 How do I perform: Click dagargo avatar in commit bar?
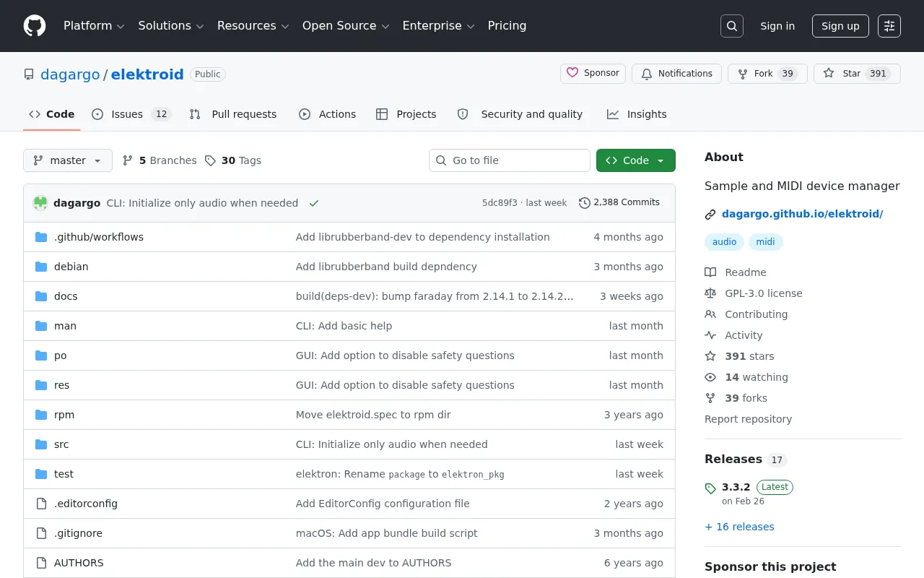coord(40,203)
